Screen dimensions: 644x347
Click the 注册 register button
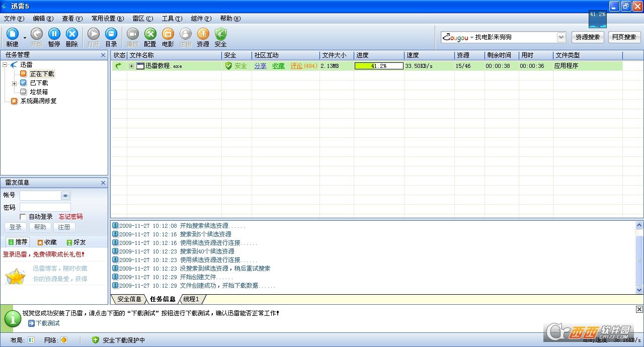click(x=64, y=227)
